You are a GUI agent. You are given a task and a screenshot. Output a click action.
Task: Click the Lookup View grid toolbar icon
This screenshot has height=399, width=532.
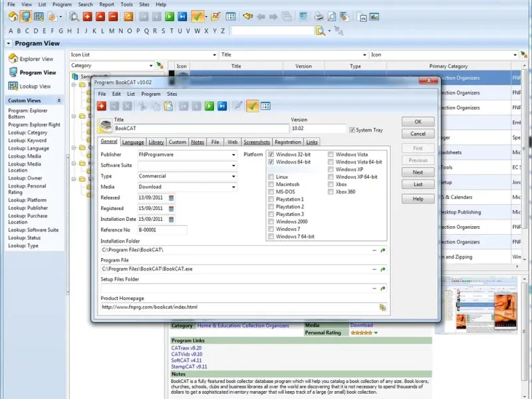(39, 16)
